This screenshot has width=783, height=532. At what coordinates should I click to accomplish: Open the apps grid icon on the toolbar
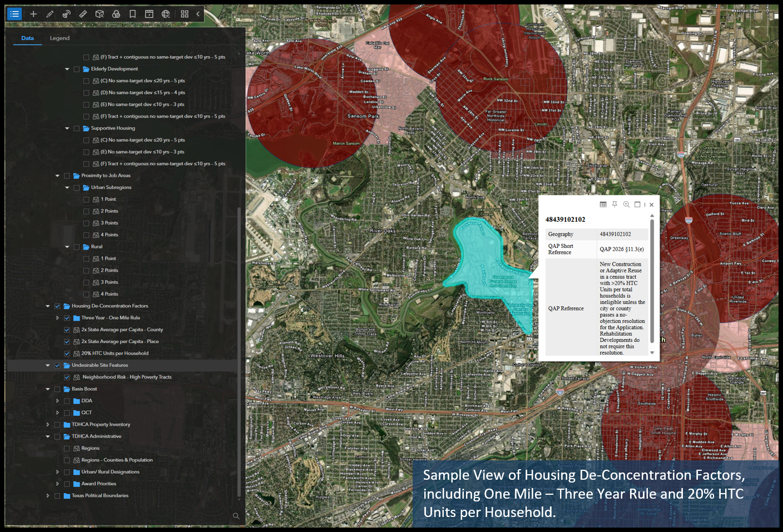(185, 14)
